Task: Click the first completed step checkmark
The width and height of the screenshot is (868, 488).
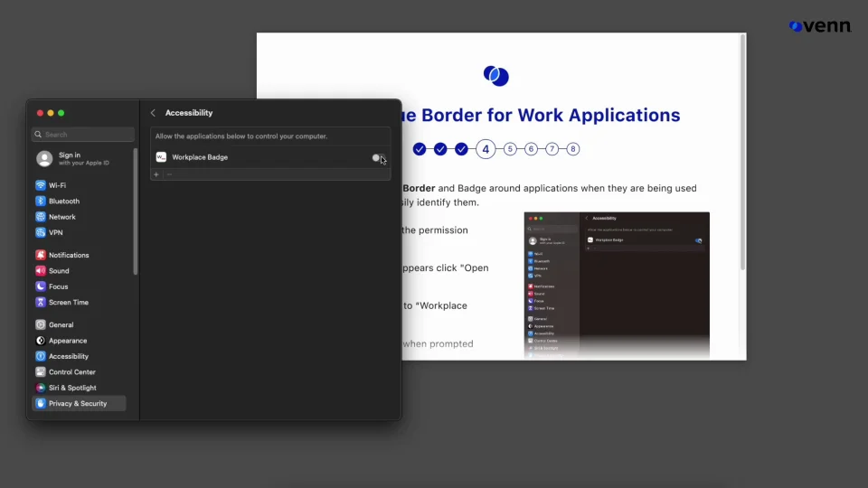Action: tap(420, 149)
